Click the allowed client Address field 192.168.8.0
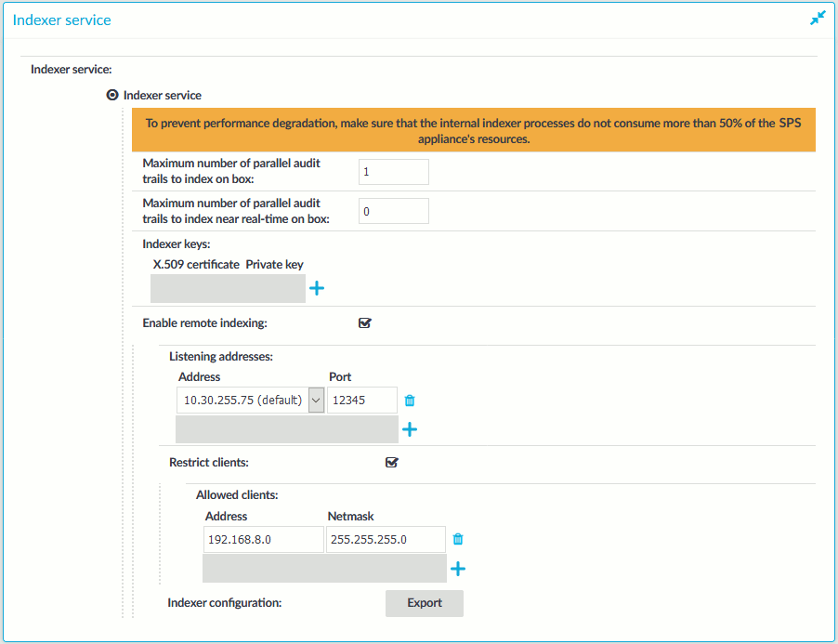 pos(264,539)
